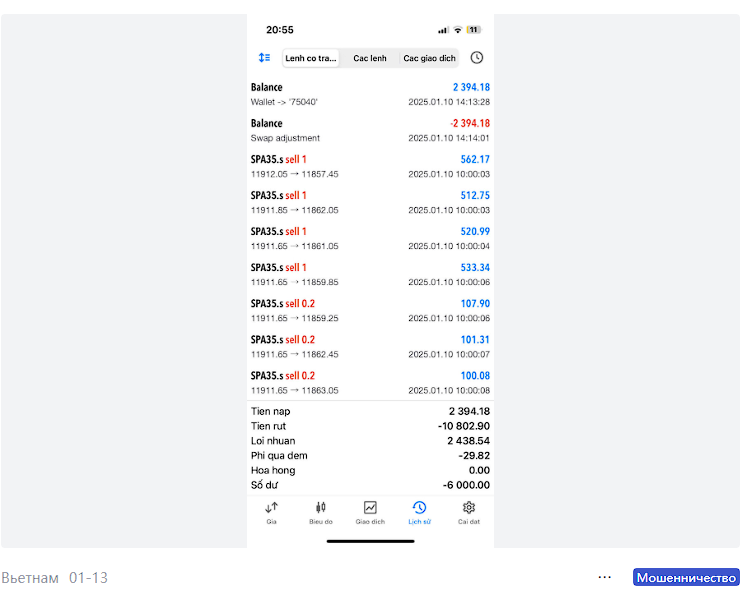
Task: Open the Gia quotes icon
Action: [271, 512]
